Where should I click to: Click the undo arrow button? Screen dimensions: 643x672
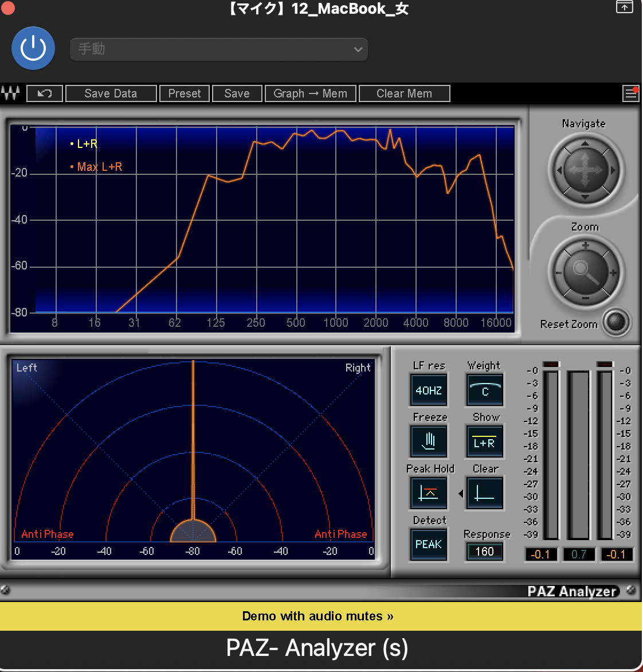[x=45, y=93]
